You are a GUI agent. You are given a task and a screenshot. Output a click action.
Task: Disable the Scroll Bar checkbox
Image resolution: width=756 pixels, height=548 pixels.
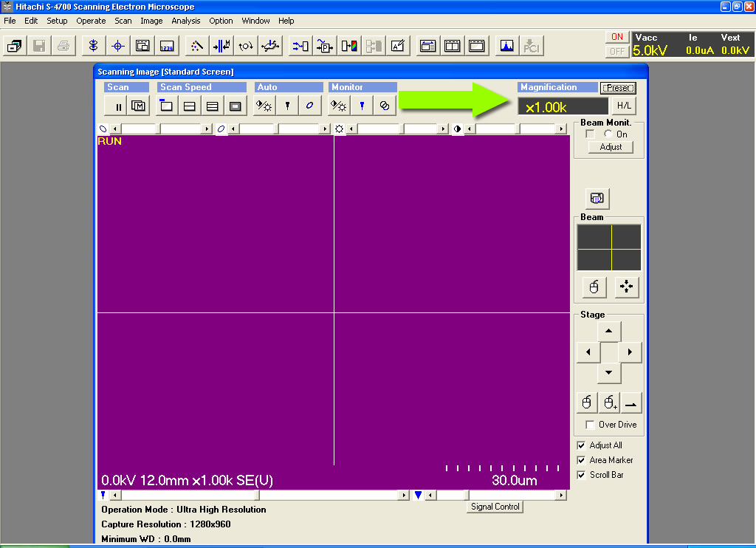(x=582, y=475)
